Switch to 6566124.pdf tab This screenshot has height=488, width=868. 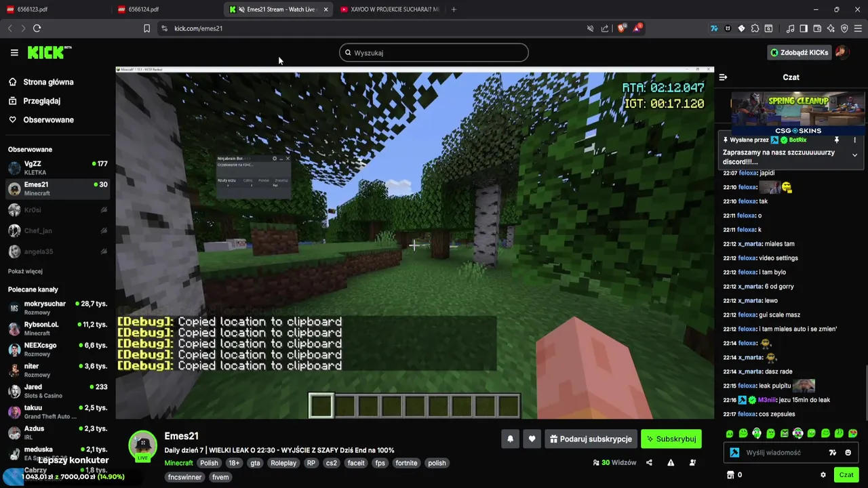pyautogui.click(x=165, y=9)
